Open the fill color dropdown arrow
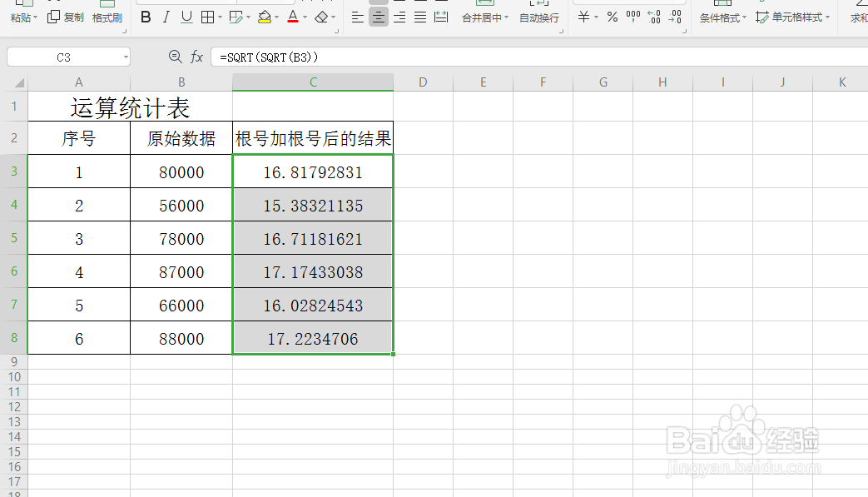Screen dimensions: 868x497 (277, 17)
